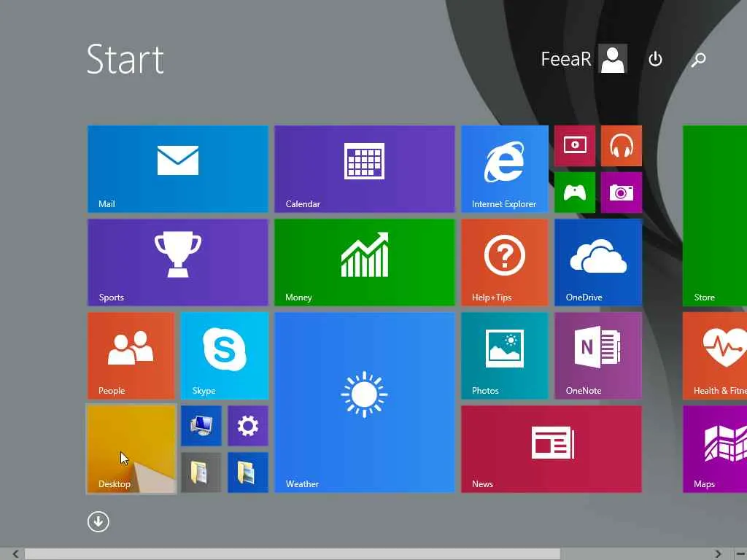Open the This PC computer tile
This screenshot has width=747, height=560.
pos(201,426)
